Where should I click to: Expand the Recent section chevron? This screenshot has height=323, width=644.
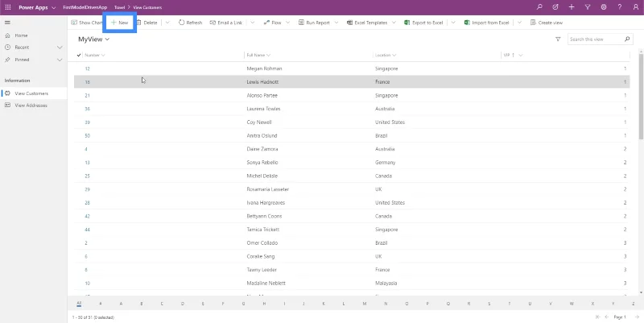pyautogui.click(x=60, y=48)
